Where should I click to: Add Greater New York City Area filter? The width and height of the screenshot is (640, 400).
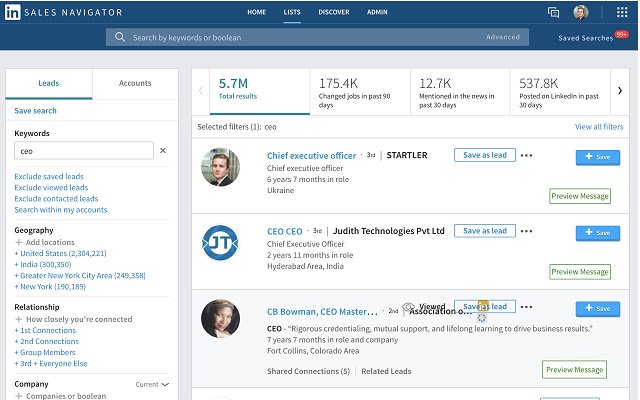[80, 275]
